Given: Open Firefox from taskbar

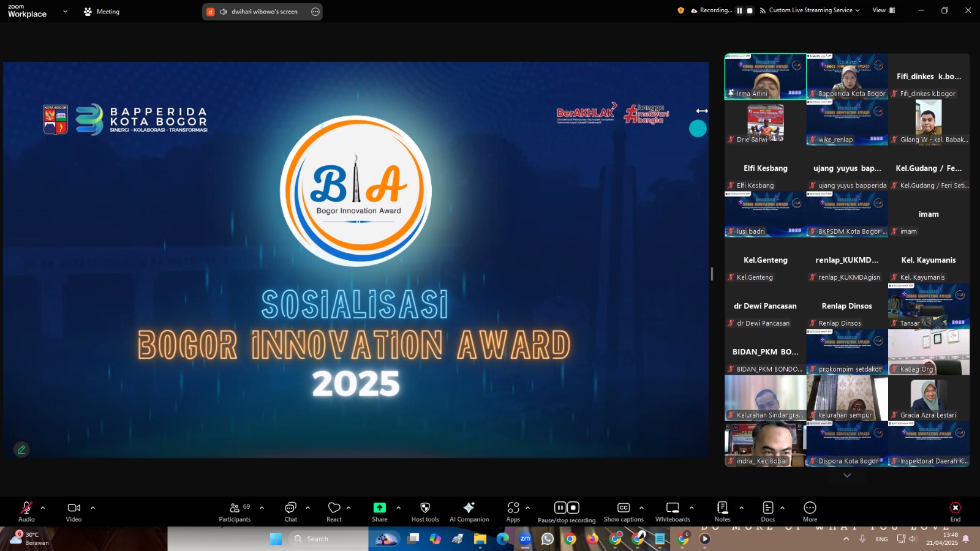Looking at the screenshot, I should pyautogui.click(x=592, y=539).
